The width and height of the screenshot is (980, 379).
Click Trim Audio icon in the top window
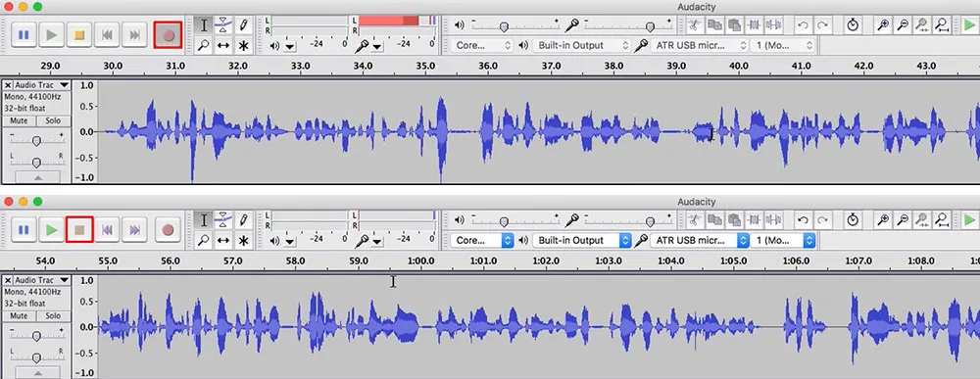point(754,25)
